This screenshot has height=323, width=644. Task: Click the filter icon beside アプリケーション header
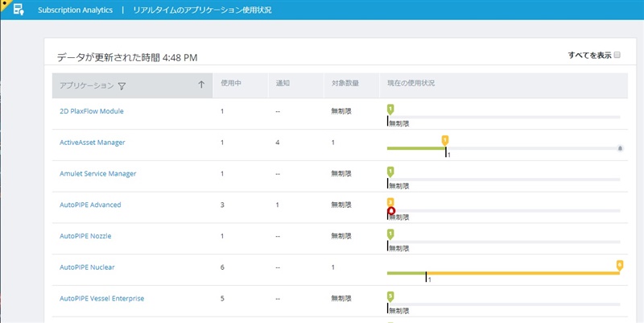click(122, 85)
